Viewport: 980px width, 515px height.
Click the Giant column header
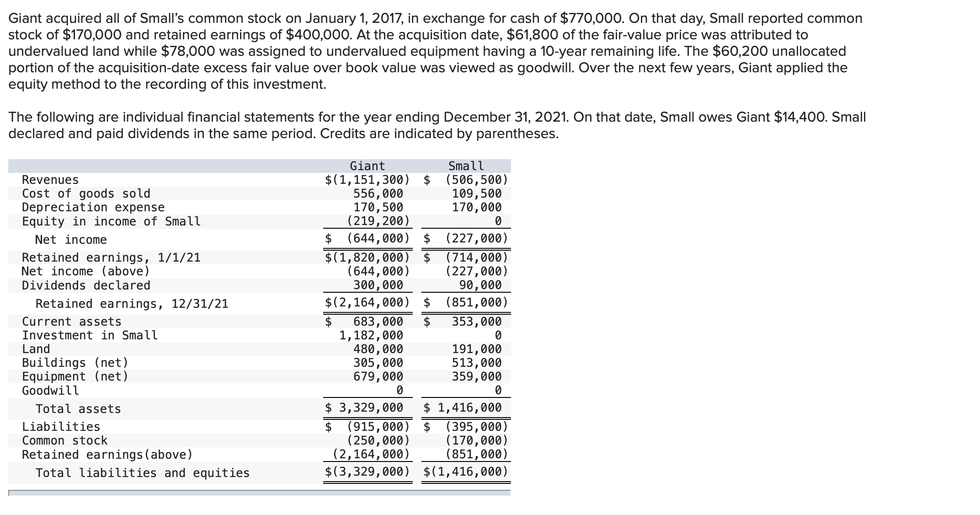(x=367, y=166)
